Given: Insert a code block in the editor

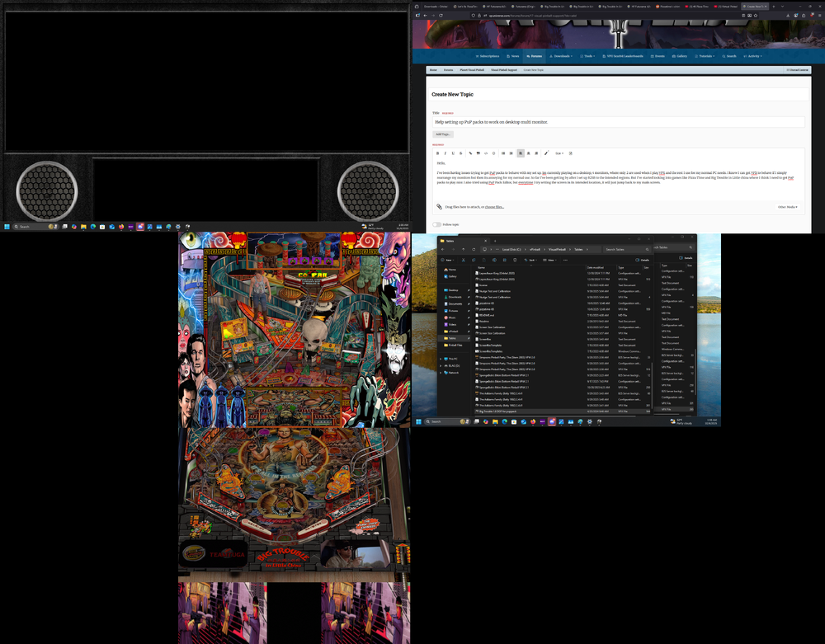Looking at the screenshot, I should 486,153.
